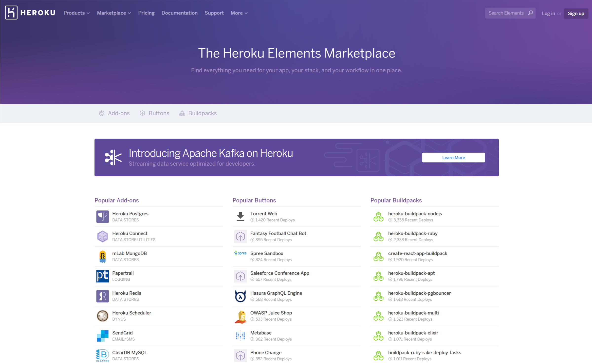
Task: Click the search magnifier icon
Action: 530,13
